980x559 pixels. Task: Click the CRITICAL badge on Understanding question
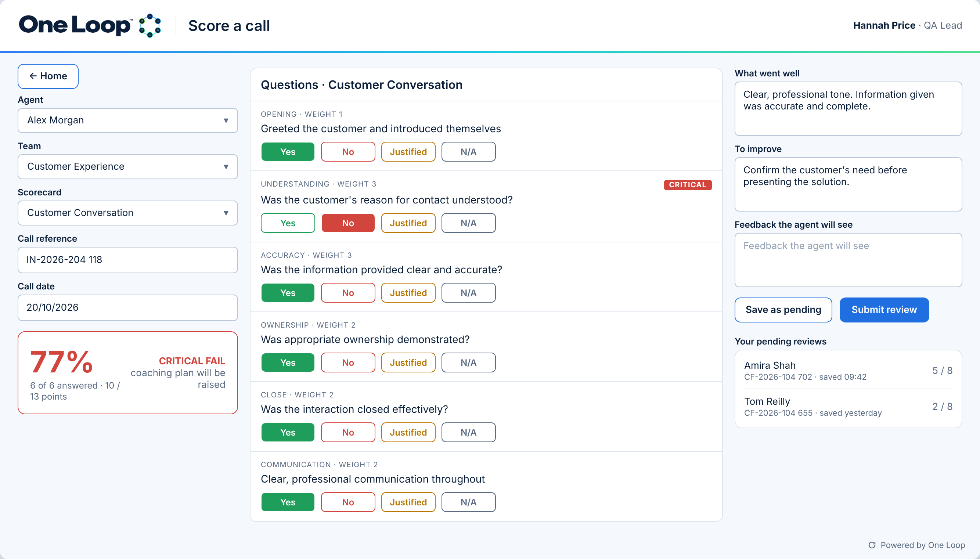pyautogui.click(x=688, y=185)
